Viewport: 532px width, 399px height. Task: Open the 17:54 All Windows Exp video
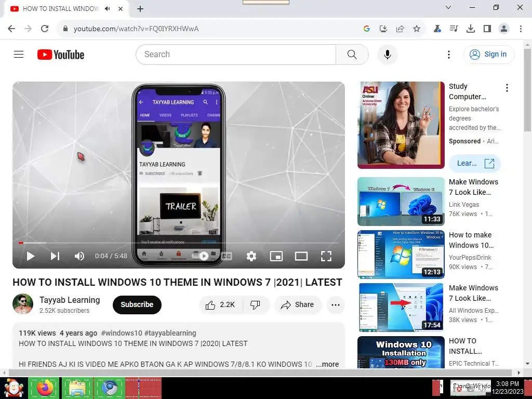(x=401, y=308)
